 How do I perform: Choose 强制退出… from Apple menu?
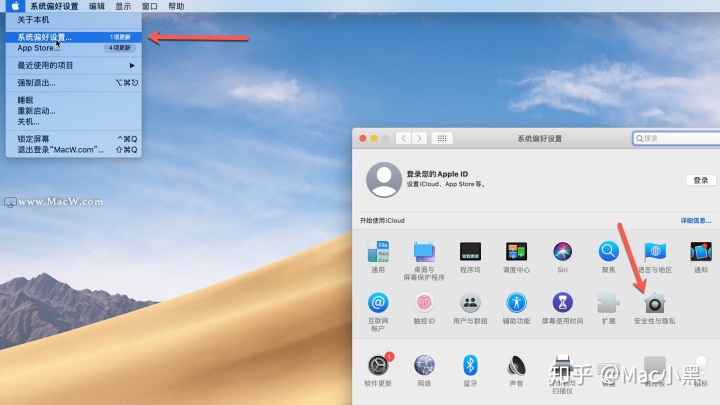click(x=73, y=83)
